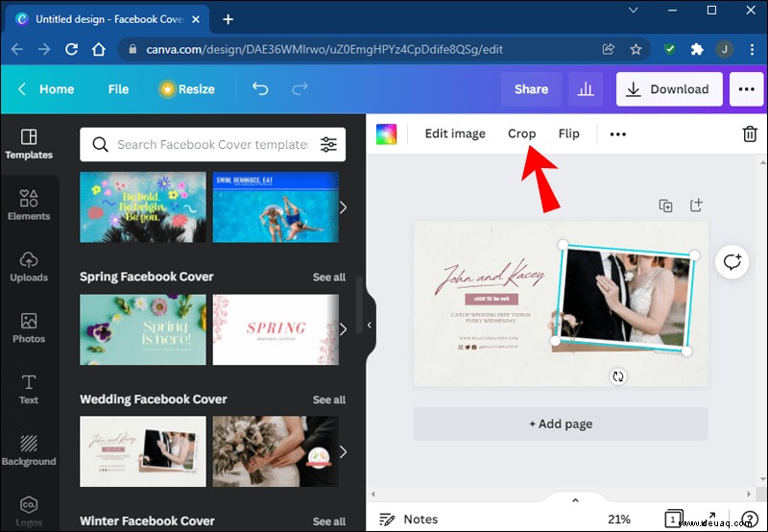This screenshot has width=768, height=532.
Task: Show more Wedding Facebook Cover templates
Action: pos(344,451)
